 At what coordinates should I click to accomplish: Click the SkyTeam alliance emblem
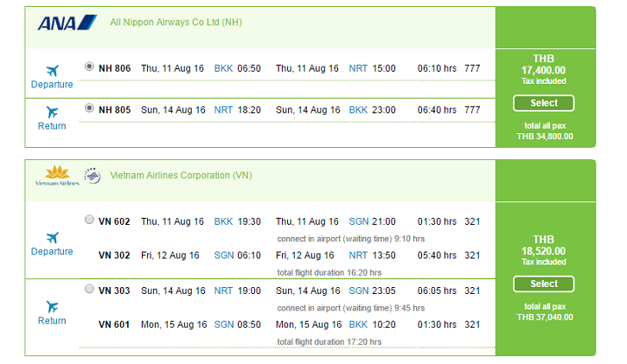(x=93, y=176)
